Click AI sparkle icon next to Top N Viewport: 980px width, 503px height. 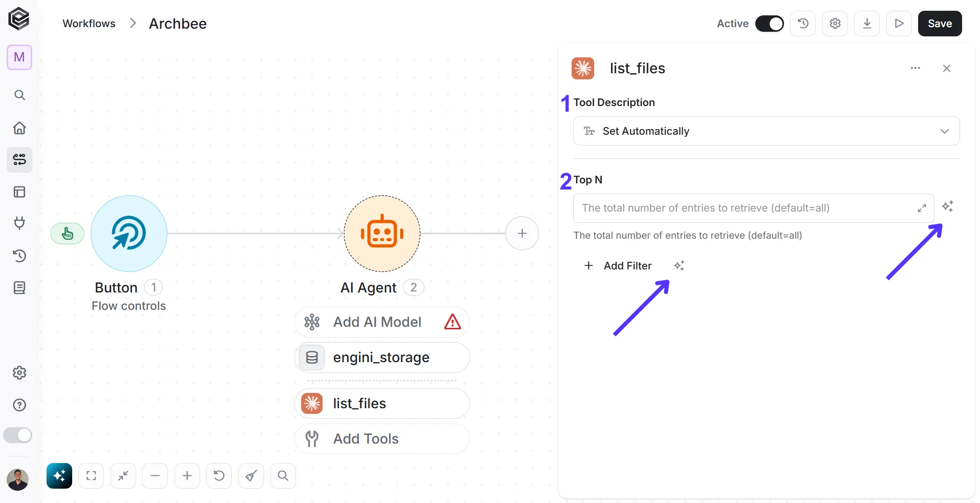point(948,206)
